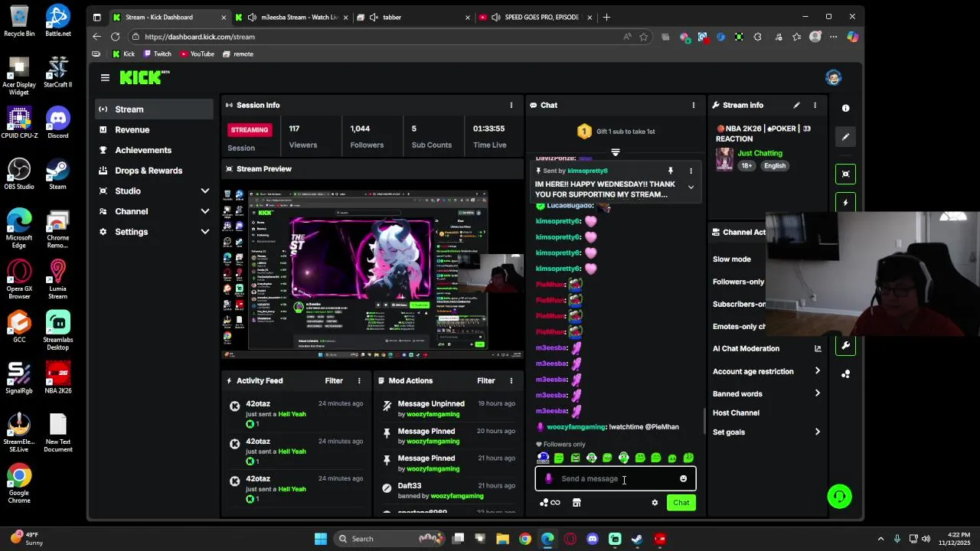Click the pencil icon in right sidebar

coord(845,137)
